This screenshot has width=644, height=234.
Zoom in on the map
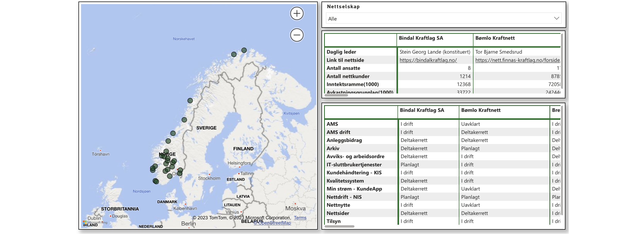(x=297, y=13)
